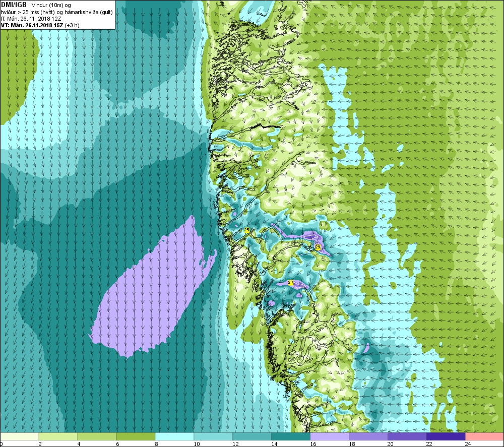Select the 18–20 m/s purple swatch

tap(368, 436)
